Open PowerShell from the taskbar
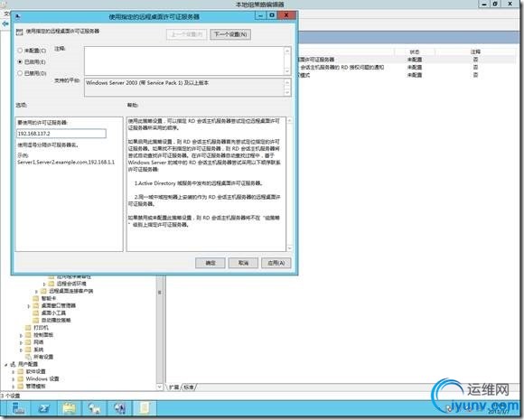The image size is (524, 420). click(43, 408)
